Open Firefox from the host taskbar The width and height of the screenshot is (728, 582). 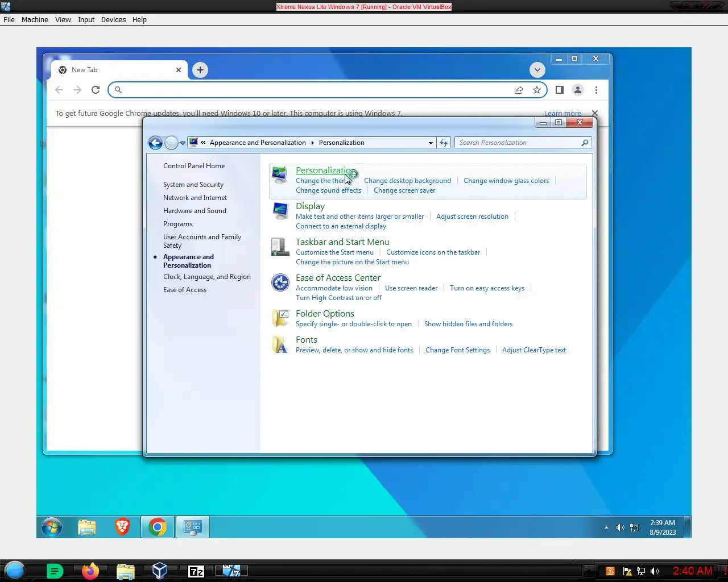click(90, 571)
